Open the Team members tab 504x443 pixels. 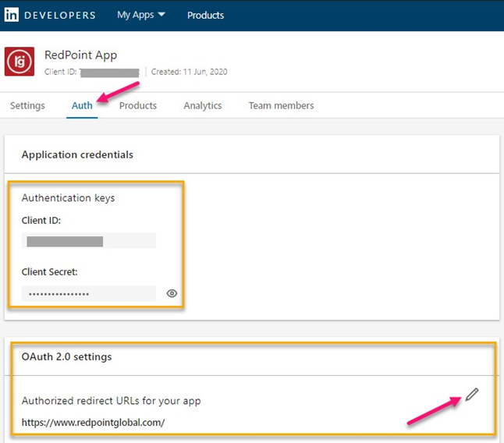click(281, 105)
